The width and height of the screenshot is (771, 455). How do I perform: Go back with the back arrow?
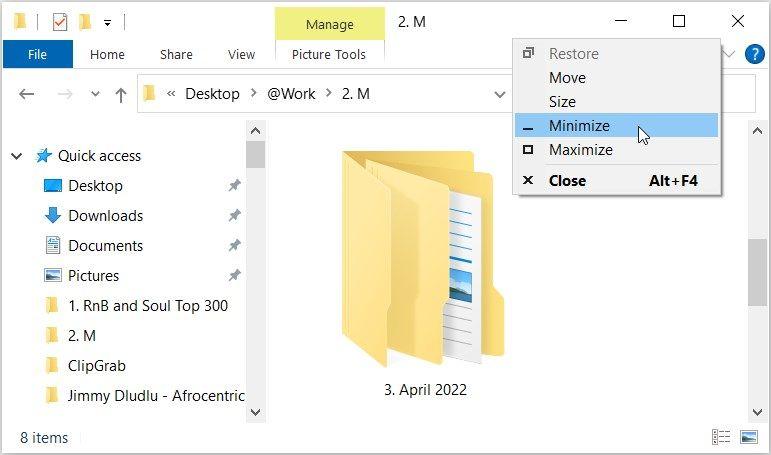[27, 94]
